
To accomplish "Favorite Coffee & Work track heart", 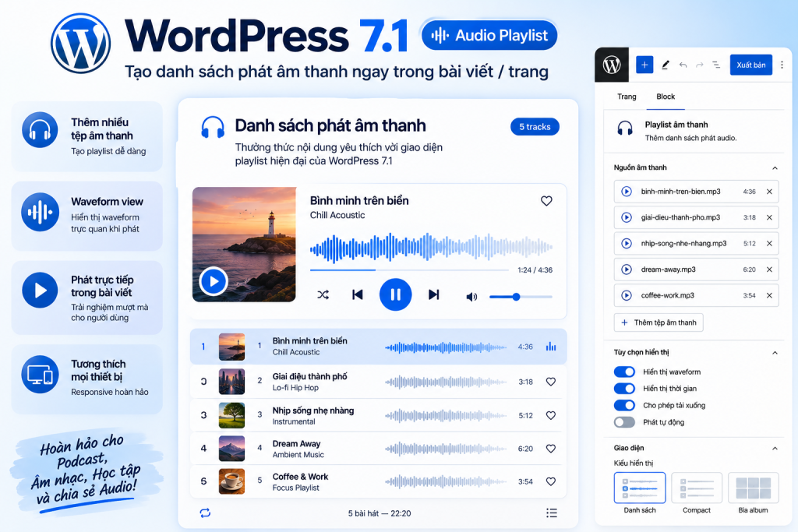I will 551,481.
